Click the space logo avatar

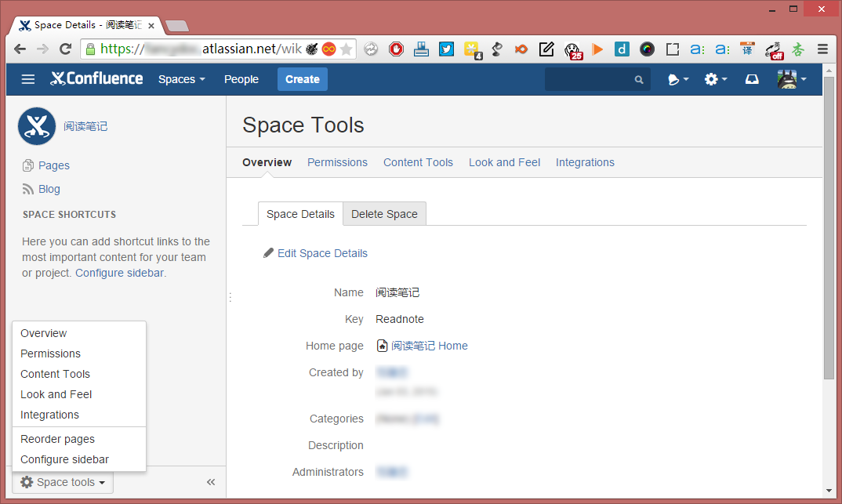point(37,126)
